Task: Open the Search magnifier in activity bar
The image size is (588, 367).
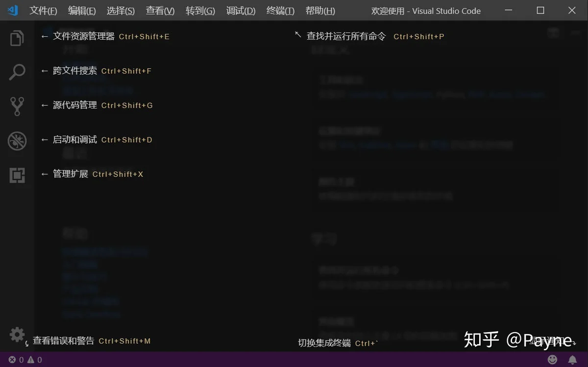Action: click(17, 72)
